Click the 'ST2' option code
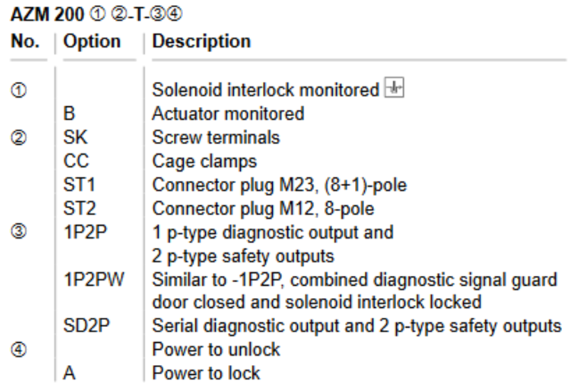The image size is (570, 392). [80, 209]
